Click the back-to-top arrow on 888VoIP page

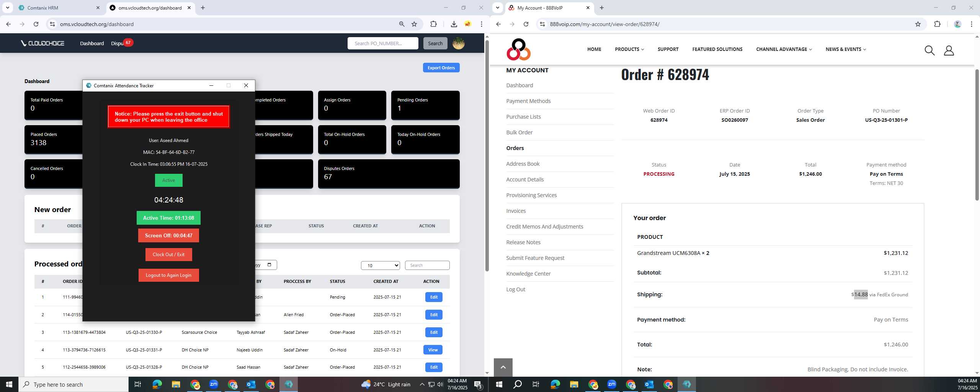click(x=503, y=367)
